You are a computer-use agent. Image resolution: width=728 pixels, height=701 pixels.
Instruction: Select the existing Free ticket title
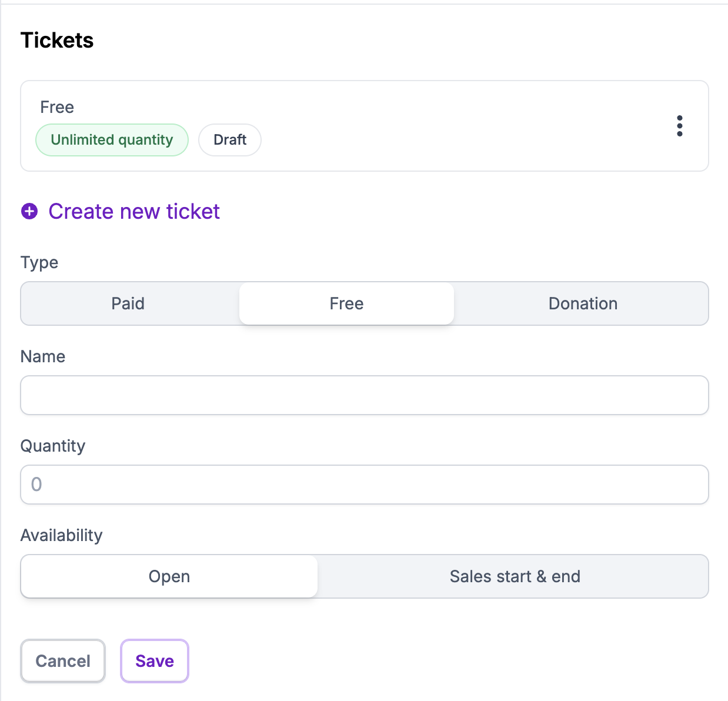point(57,107)
